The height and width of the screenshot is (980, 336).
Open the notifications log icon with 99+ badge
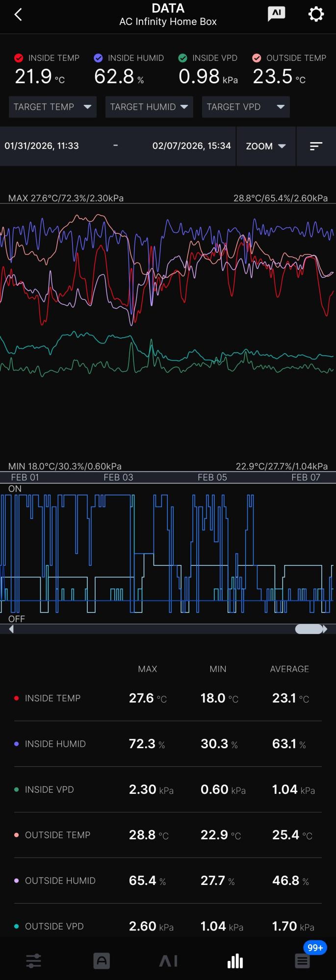click(302, 961)
